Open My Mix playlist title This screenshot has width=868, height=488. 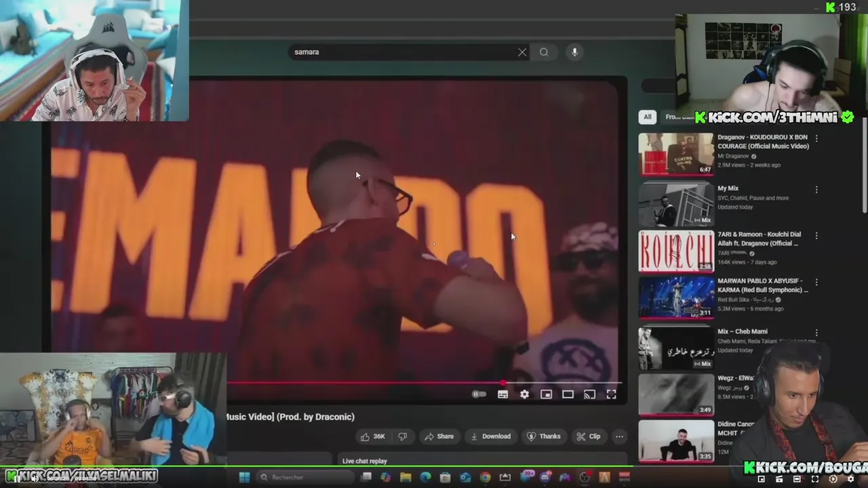728,188
